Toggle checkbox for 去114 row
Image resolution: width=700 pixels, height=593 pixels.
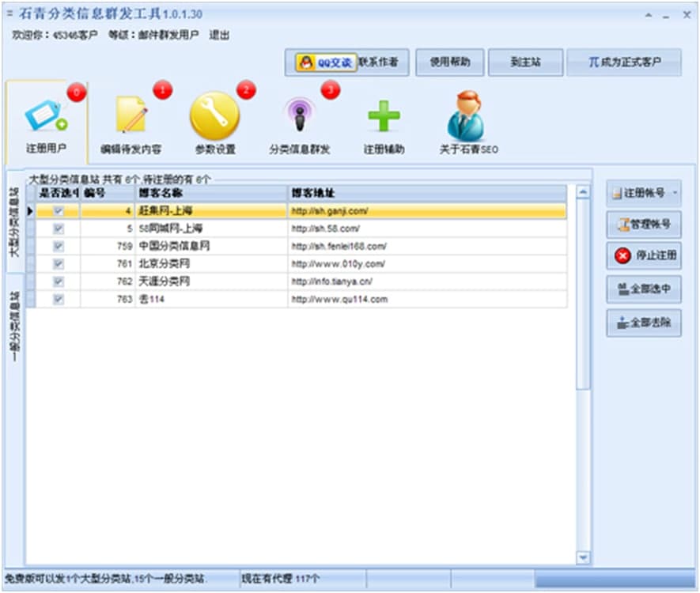point(58,300)
